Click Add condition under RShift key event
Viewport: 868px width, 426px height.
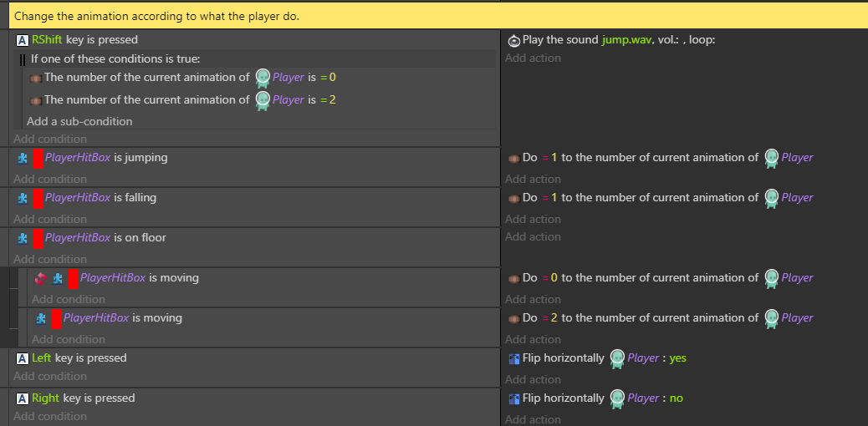[x=50, y=139]
